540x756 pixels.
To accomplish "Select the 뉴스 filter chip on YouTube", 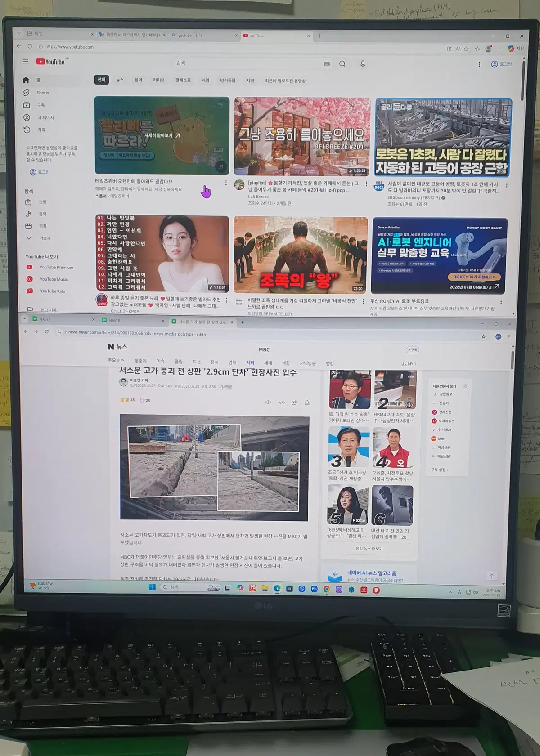I will (x=120, y=80).
